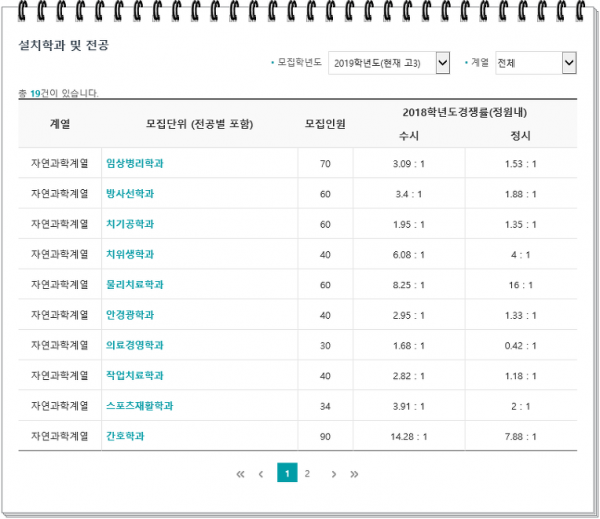Image resolution: width=600 pixels, height=519 pixels.
Task: Click 간호학과 모집인원 value 90
Action: point(325,437)
